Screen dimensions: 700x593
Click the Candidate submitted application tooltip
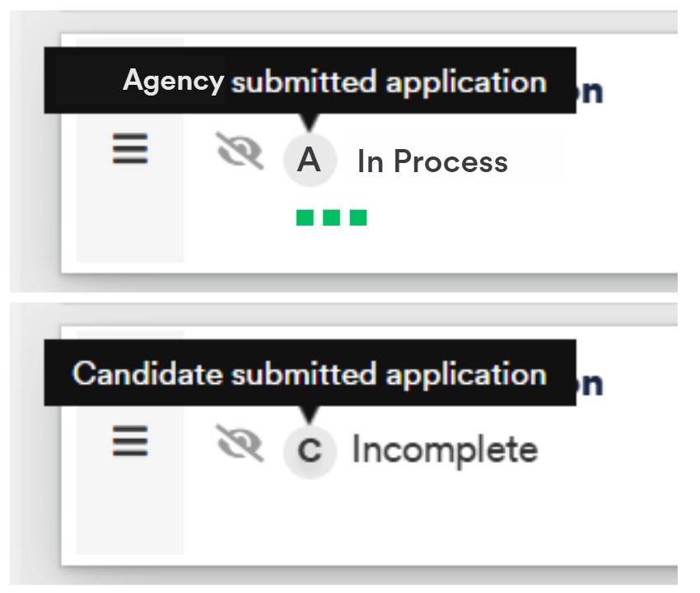310,372
